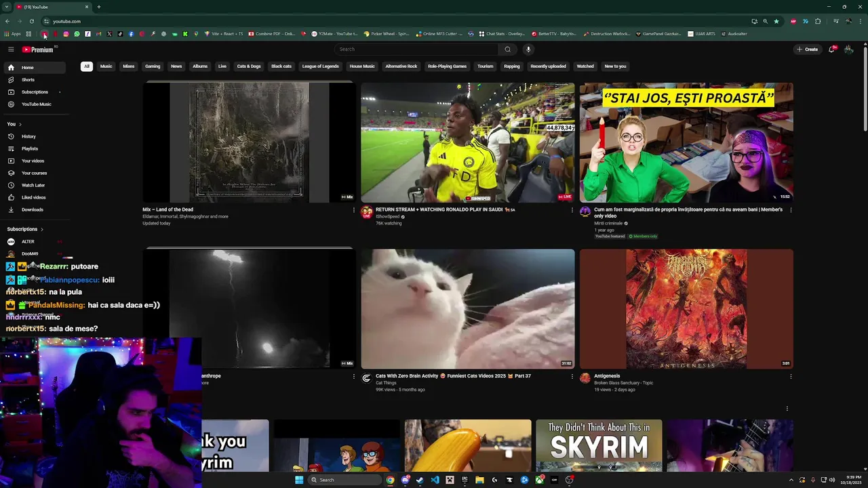Viewport: 868px width, 488px height.
Task: Open the Skyrim short thumbnail
Action: (599, 445)
